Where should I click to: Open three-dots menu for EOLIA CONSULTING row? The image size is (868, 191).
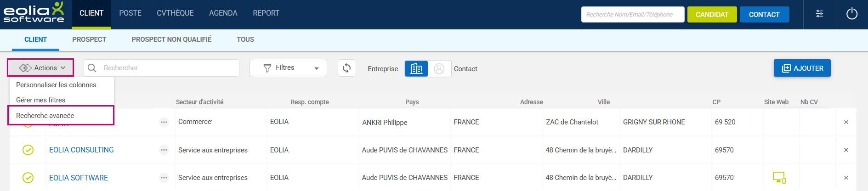[164, 150]
